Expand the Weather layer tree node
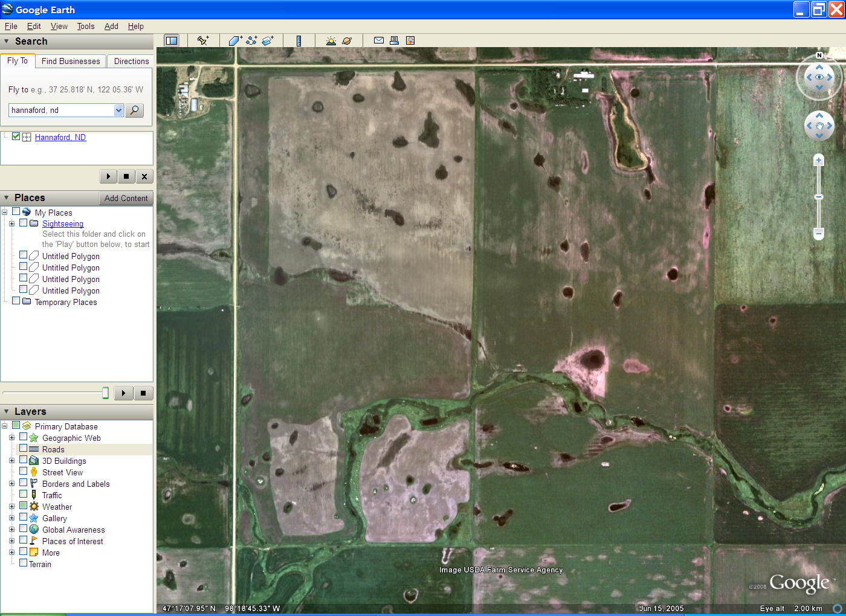The width and height of the screenshot is (846, 616). [x=11, y=507]
